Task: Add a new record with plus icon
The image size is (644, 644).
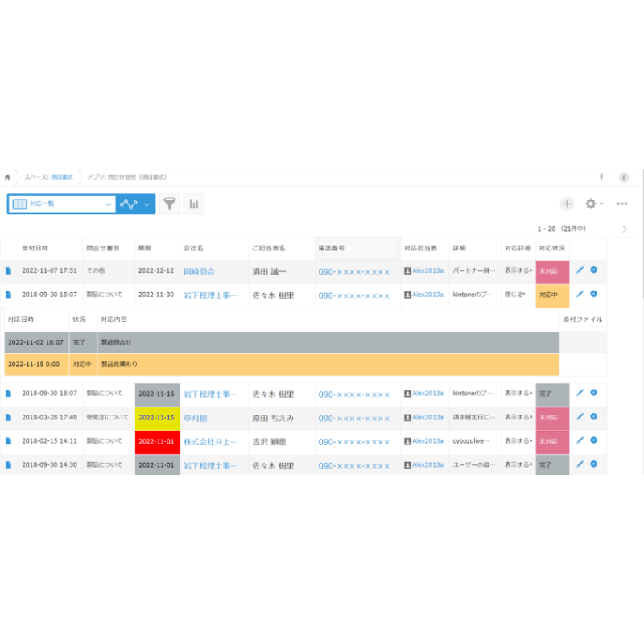Action: click(567, 204)
